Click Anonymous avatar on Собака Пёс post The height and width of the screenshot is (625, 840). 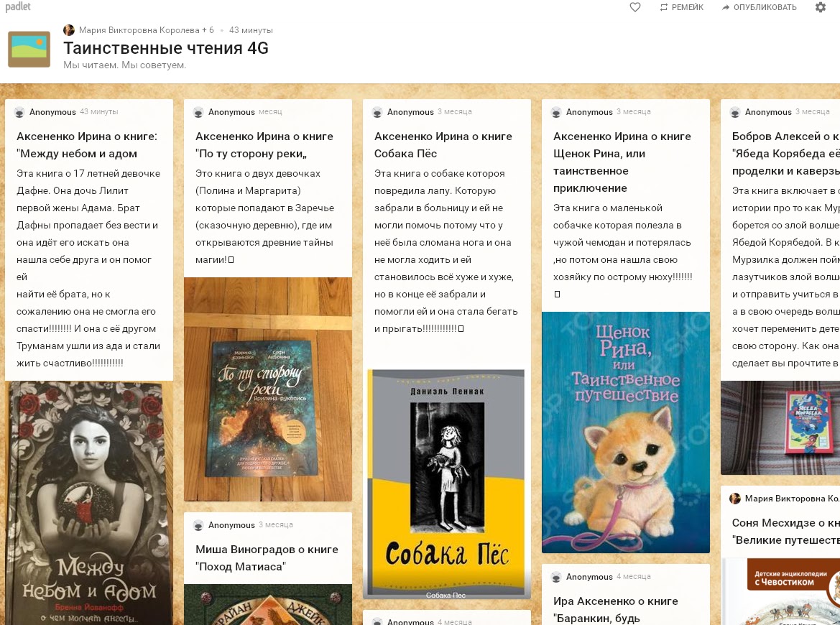377,112
